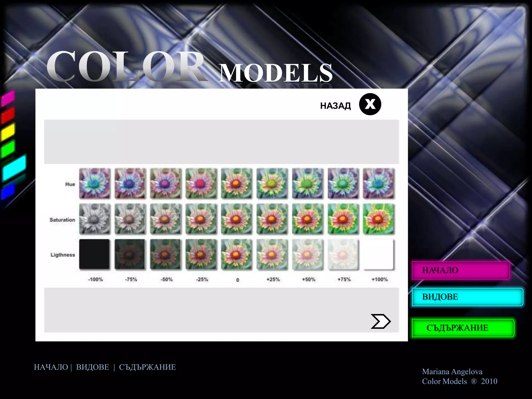
Task: Click the Saturation -100% grayscale thumbnail
Action: pos(95,219)
